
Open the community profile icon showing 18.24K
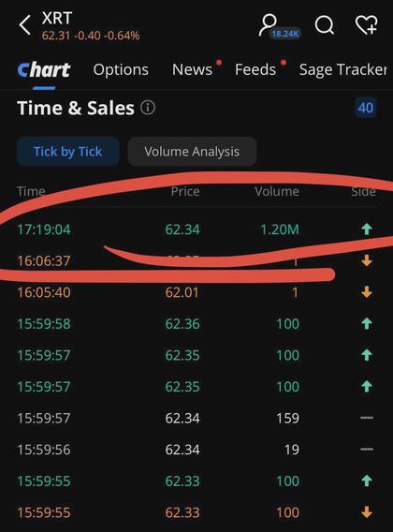279,26
